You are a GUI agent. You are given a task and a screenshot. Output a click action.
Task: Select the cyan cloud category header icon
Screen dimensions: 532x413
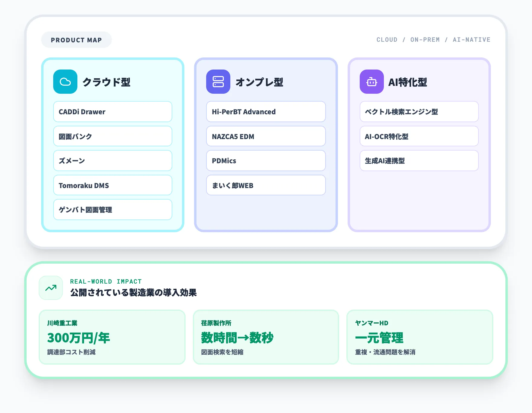pyautogui.click(x=65, y=82)
